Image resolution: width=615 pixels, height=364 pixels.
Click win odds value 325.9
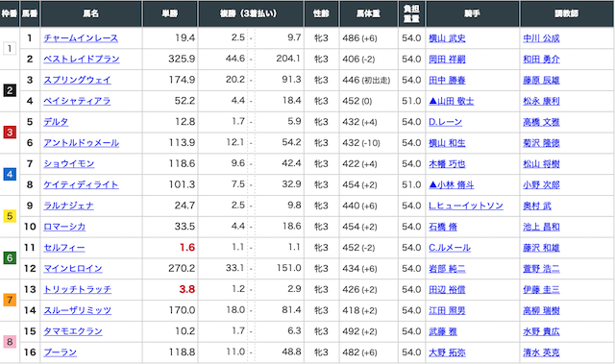[x=182, y=59]
